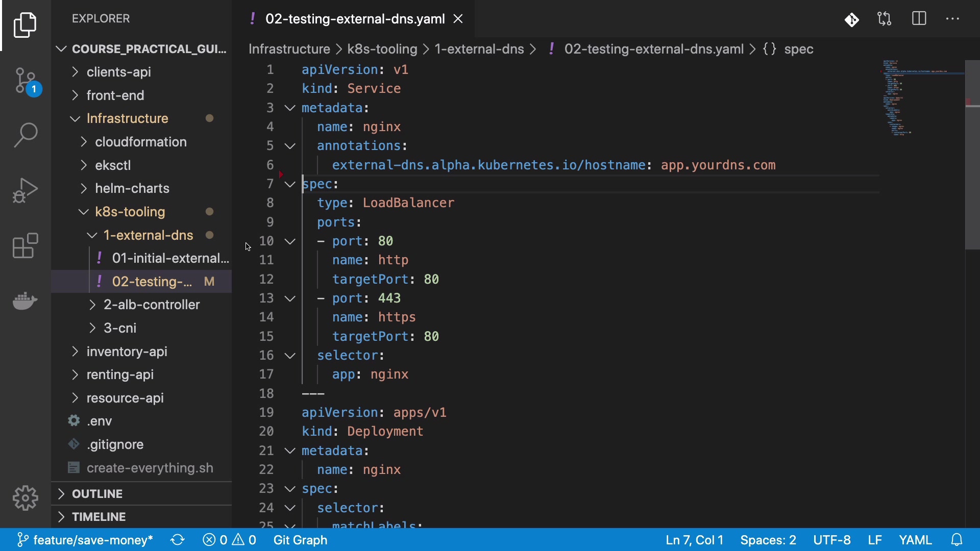This screenshot has height=551, width=980.
Task: Expand the 2-alb-controller folder
Action: (x=152, y=305)
